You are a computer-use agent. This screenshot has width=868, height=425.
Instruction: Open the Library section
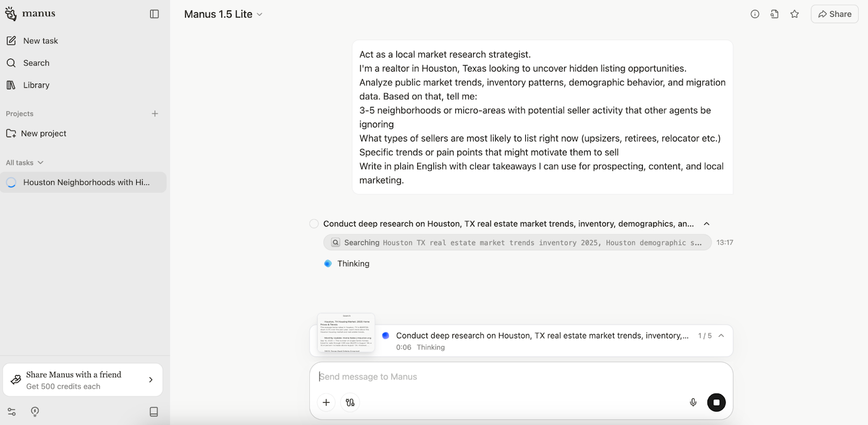click(x=36, y=85)
